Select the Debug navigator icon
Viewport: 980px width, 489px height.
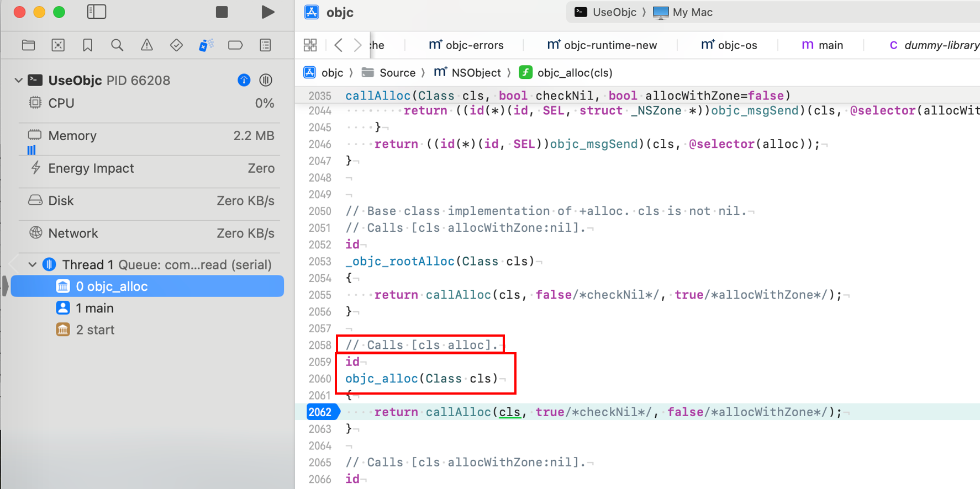click(206, 45)
